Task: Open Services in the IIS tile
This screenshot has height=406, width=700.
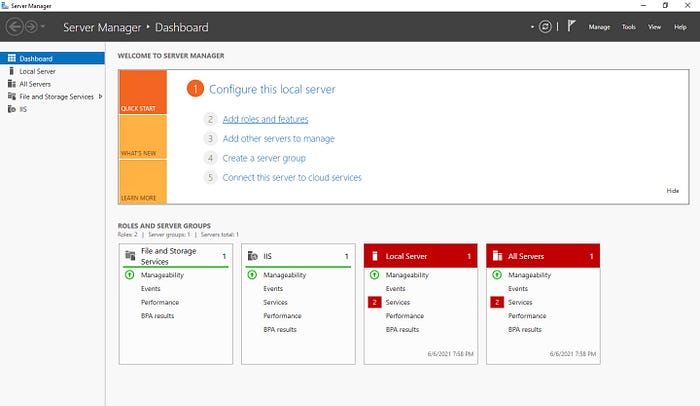Action: point(275,302)
